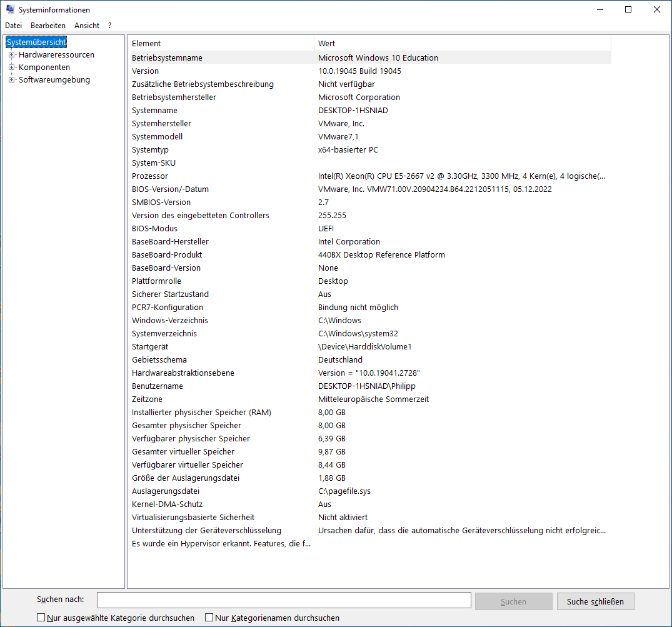This screenshot has width=672, height=627.
Task: Select the Systemübersicht tree item
Action: click(36, 41)
